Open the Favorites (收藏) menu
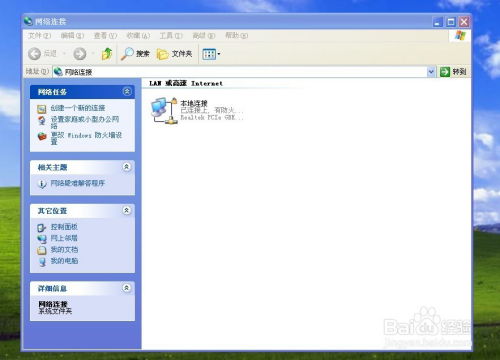Screen dimensions: 500x360 (x=138, y=35)
